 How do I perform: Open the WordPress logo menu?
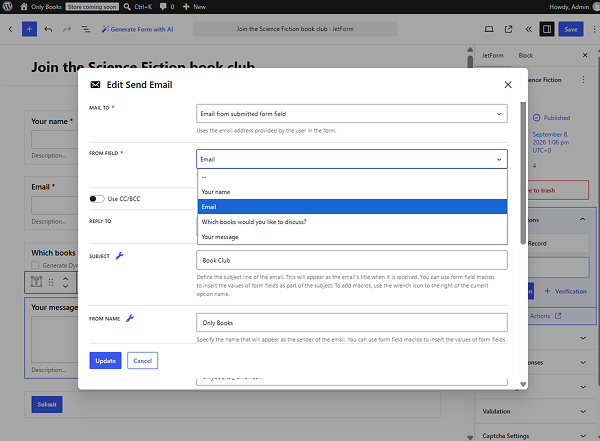tap(8, 7)
